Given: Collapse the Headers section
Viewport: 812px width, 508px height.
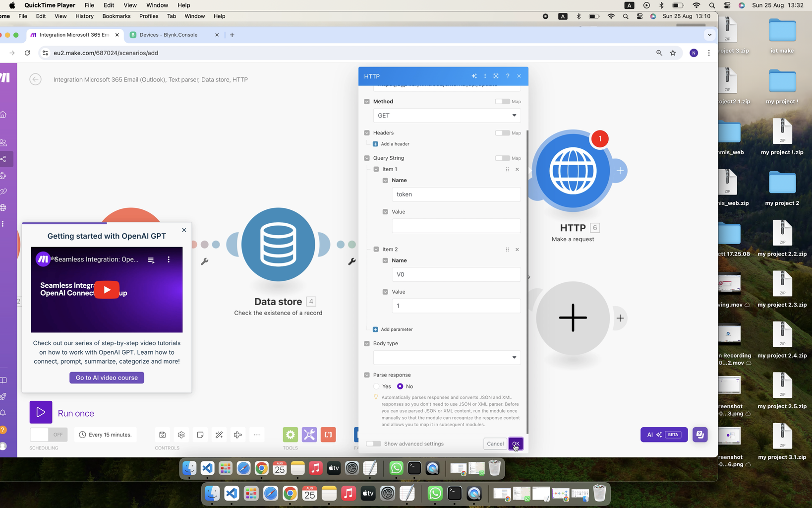Looking at the screenshot, I should coord(367,133).
